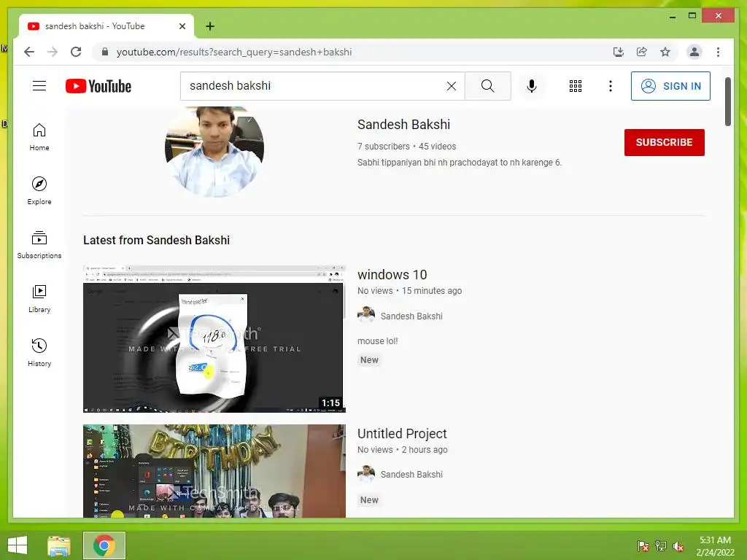Click '7 subscribers • 45 videos' text
747x560 pixels.
(x=406, y=146)
